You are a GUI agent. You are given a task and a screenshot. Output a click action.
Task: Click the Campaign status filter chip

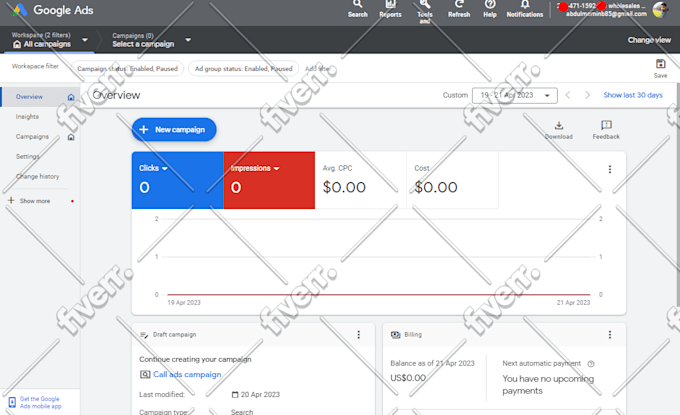point(128,69)
